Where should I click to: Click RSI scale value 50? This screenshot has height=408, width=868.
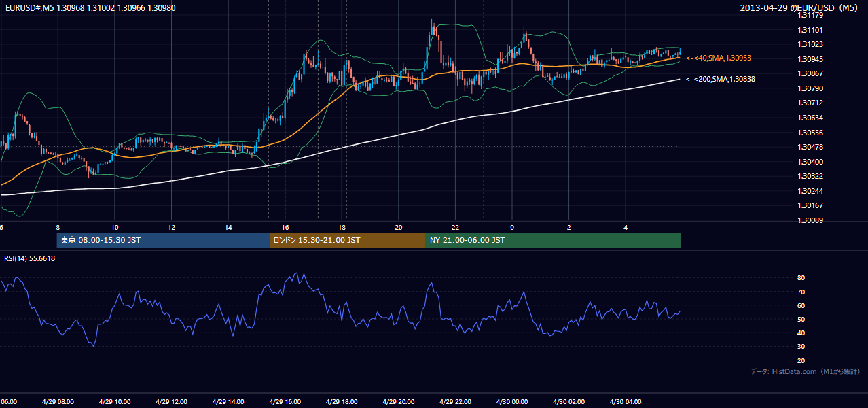801,319
